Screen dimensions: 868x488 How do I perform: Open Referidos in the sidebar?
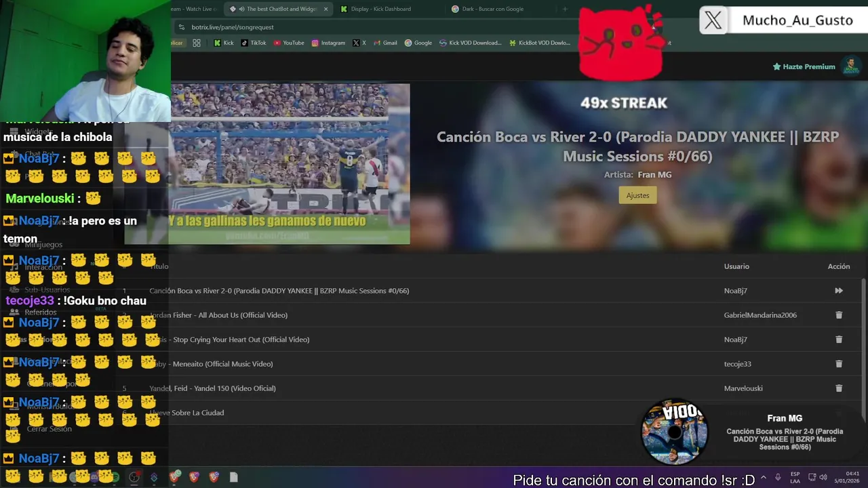click(41, 312)
